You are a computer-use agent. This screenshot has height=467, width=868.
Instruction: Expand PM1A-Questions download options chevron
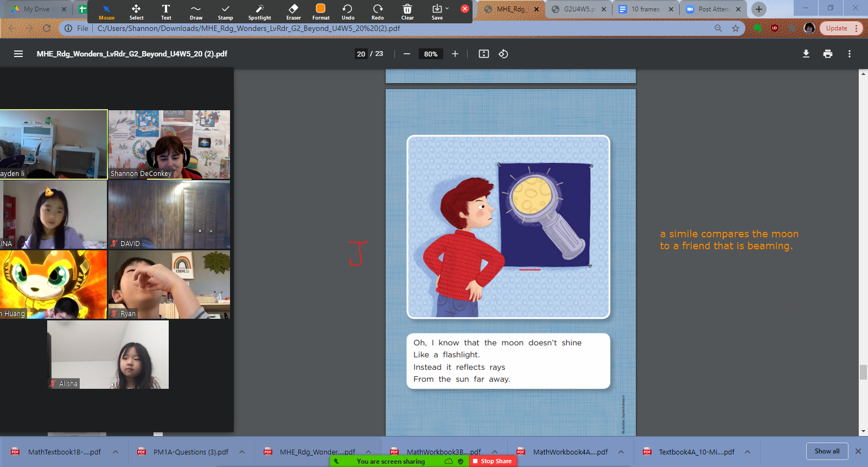point(242,452)
